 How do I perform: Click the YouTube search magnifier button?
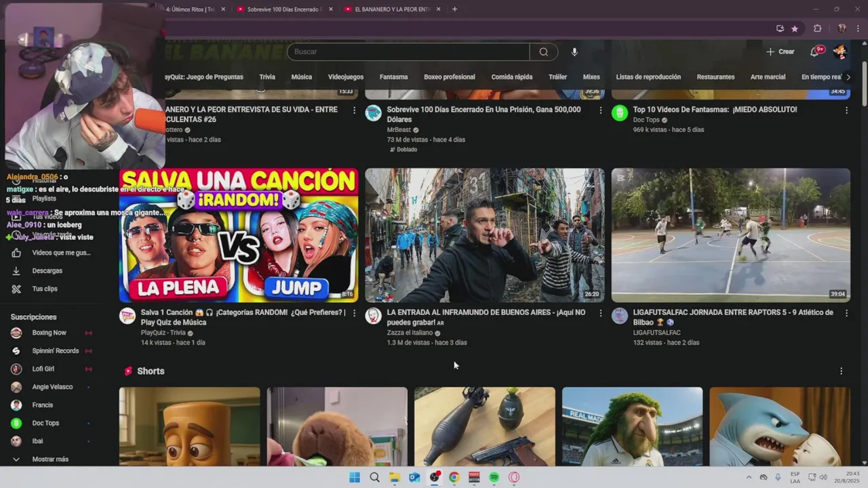pyautogui.click(x=544, y=52)
